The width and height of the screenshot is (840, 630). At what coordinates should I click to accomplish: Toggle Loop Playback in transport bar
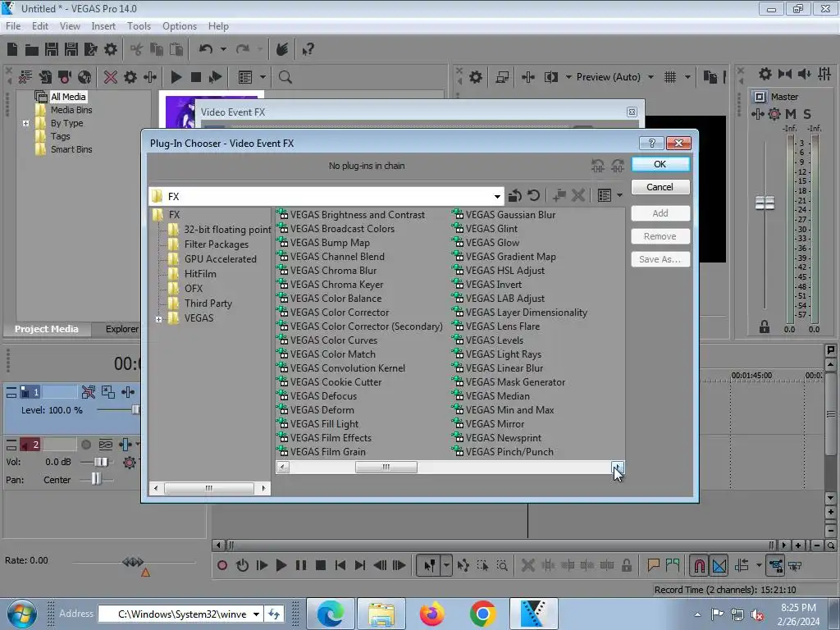coord(242,565)
